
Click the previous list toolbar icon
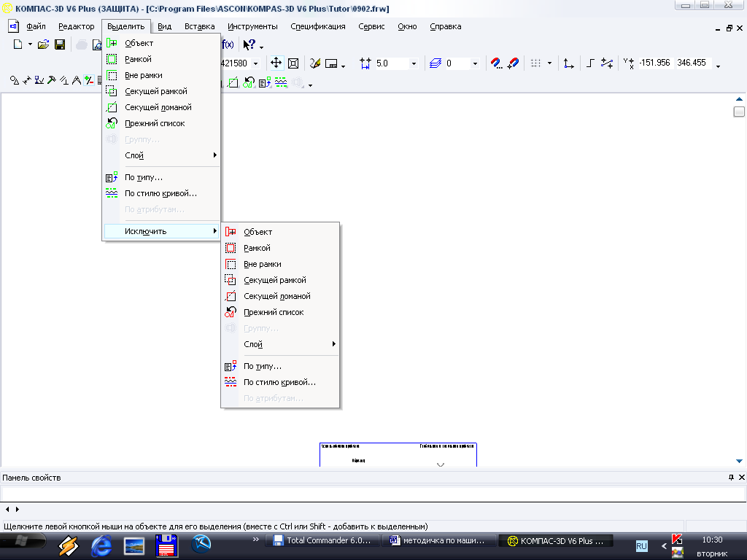(249, 82)
